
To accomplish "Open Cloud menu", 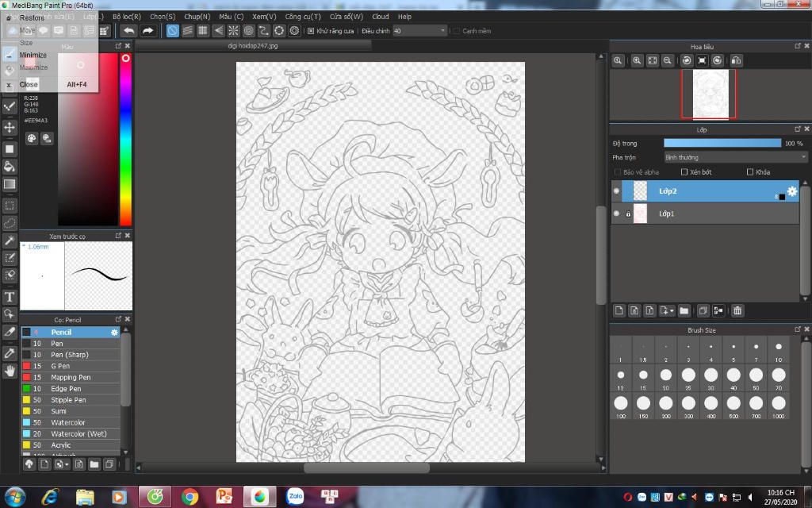I will (x=380, y=17).
